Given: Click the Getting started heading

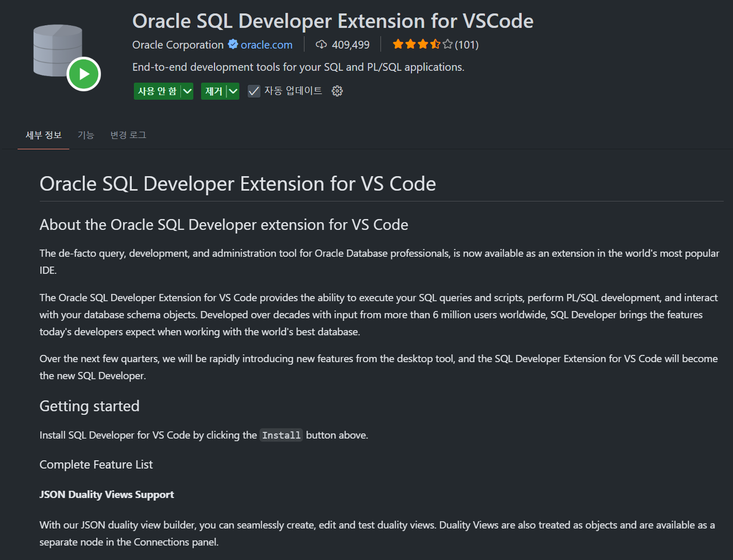Looking at the screenshot, I should pos(89,406).
